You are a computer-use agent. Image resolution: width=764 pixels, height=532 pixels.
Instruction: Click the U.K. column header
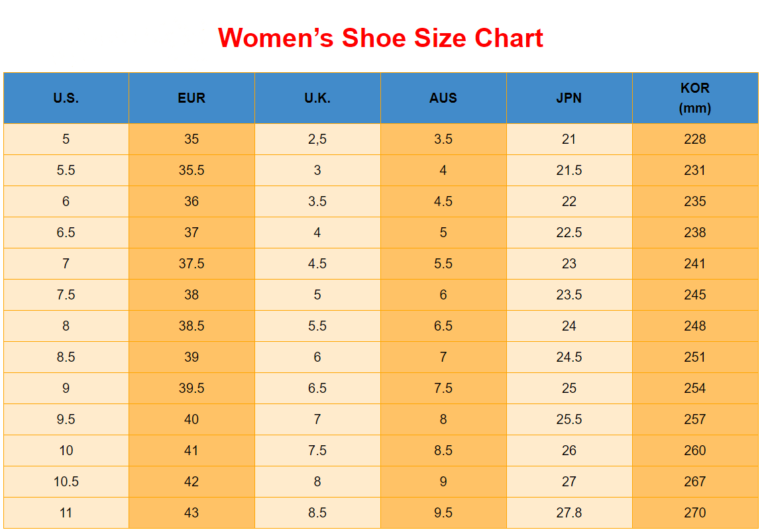point(317,98)
